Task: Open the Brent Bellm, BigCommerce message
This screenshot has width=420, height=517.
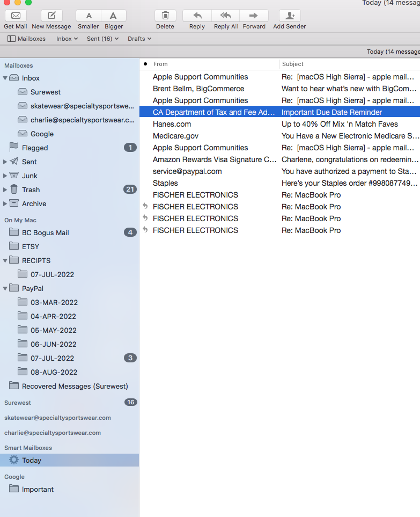Action: (x=279, y=89)
